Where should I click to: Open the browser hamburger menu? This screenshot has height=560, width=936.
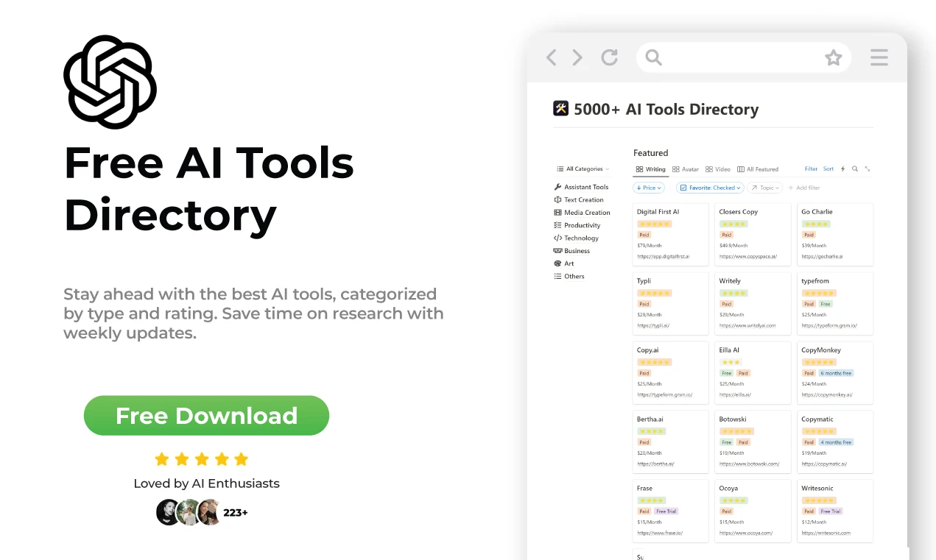click(879, 57)
